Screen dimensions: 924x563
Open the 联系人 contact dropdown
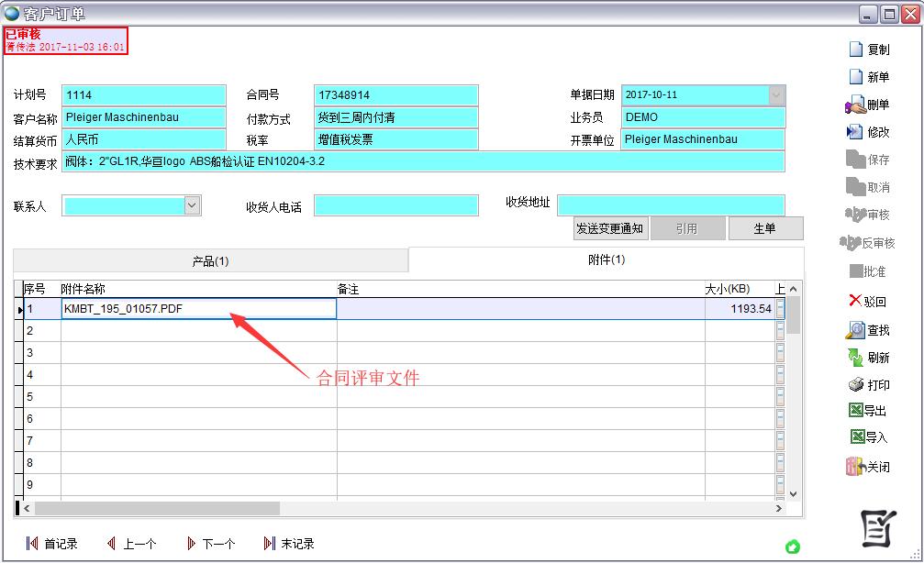pyautogui.click(x=192, y=206)
